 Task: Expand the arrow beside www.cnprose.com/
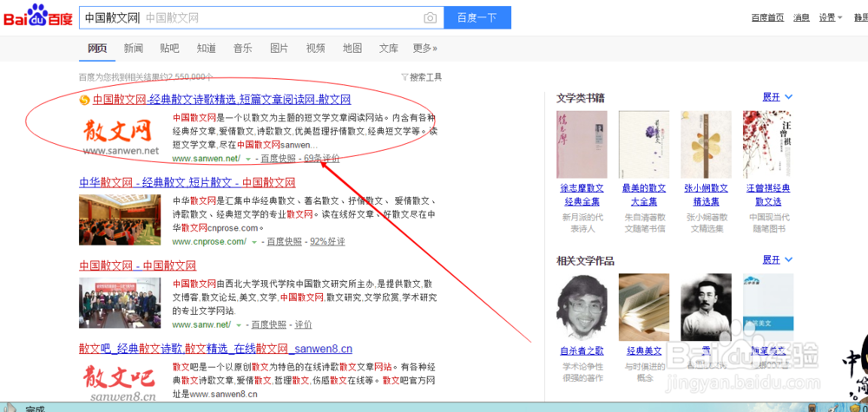[x=254, y=242]
